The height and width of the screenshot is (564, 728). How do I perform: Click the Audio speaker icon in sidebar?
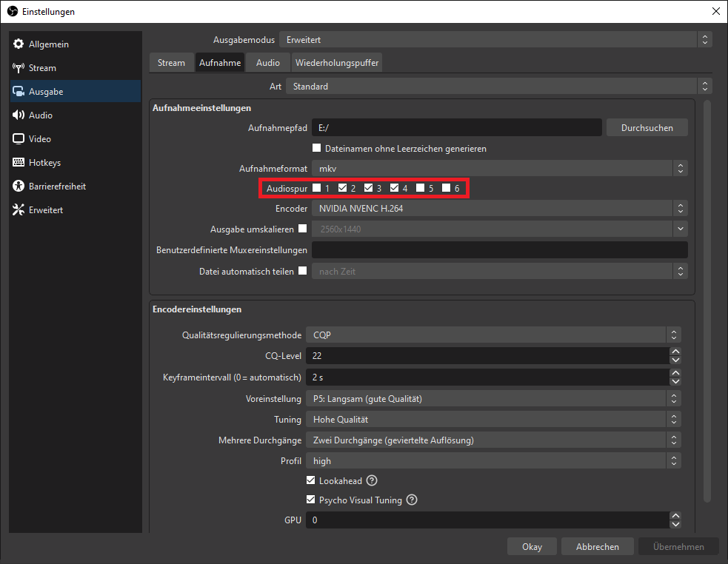point(19,115)
